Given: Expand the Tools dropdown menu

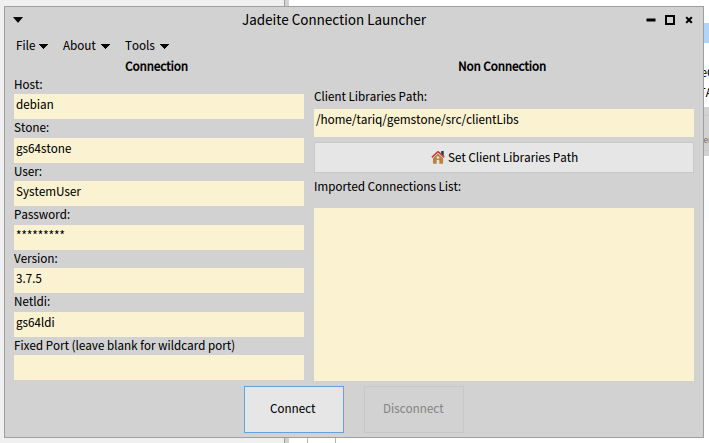Looking at the screenshot, I should [x=146, y=45].
